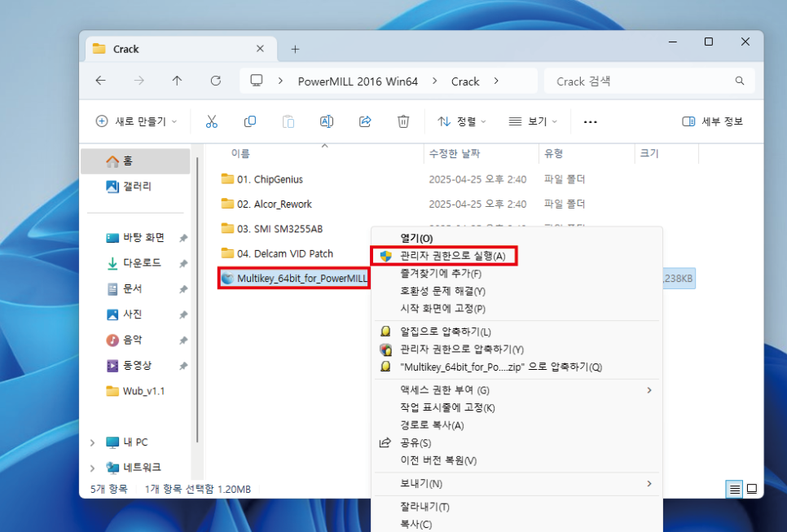Click the PC monitor icon in address bar
This screenshot has width=787, height=532.
click(257, 81)
